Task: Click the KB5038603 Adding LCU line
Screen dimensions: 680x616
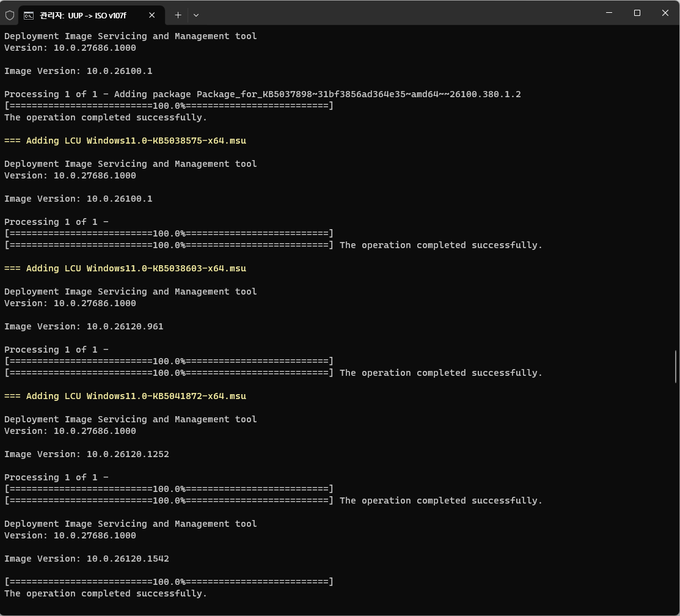Action: click(x=125, y=268)
